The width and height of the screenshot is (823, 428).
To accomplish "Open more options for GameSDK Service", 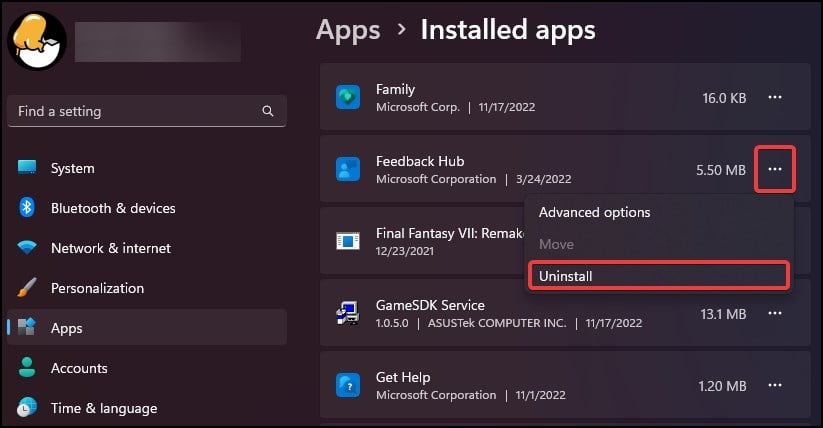I will [x=775, y=314].
